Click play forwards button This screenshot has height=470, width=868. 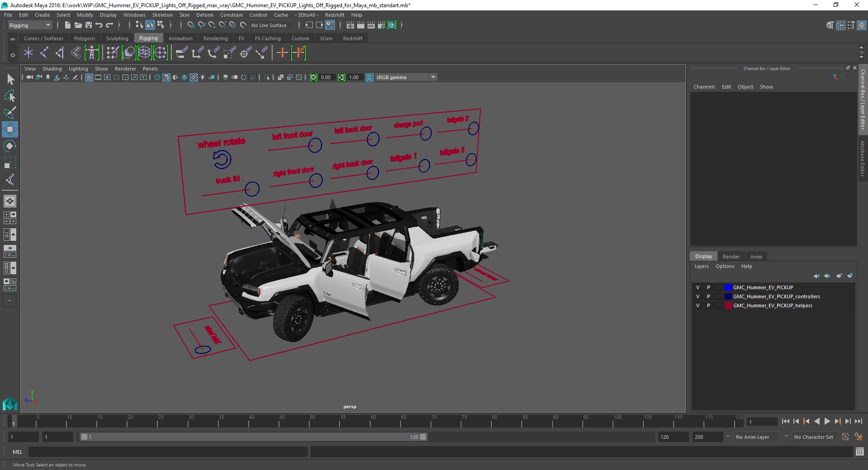(827, 421)
